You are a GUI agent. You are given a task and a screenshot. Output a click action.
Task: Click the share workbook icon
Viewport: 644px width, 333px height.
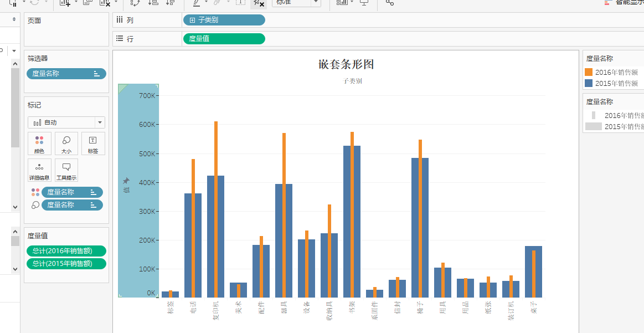[389, 2]
